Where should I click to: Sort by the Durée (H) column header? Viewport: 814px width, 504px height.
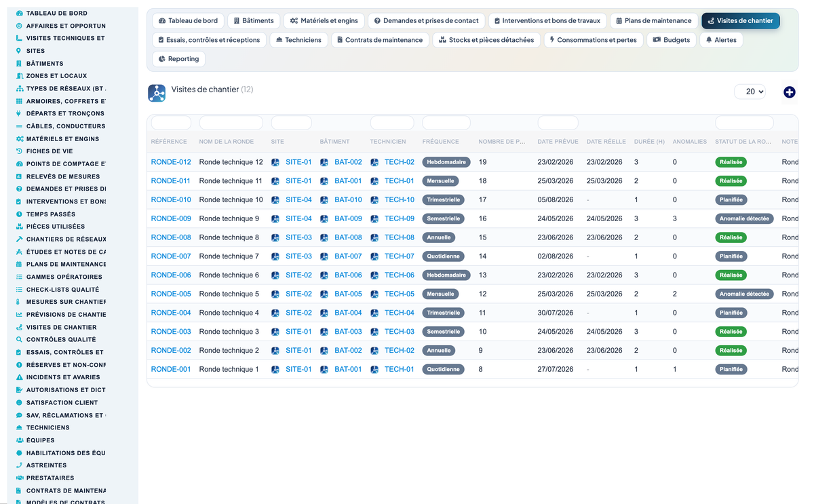[649, 142]
